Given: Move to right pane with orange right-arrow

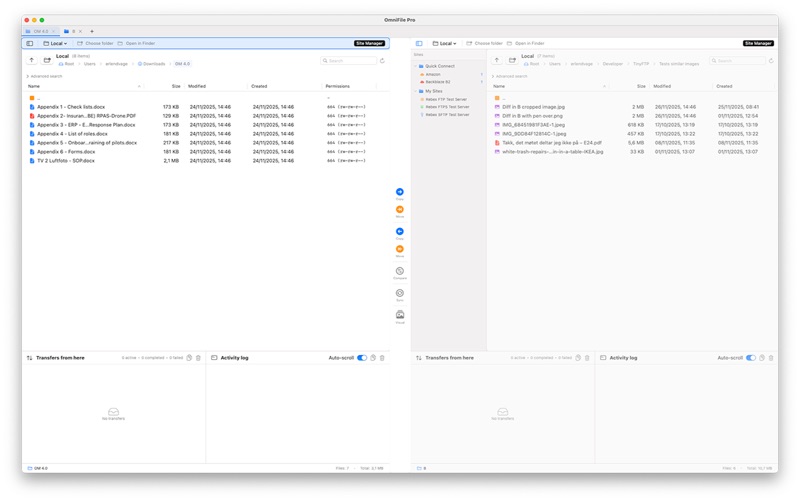Looking at the screenshot, I should point(399,210).
